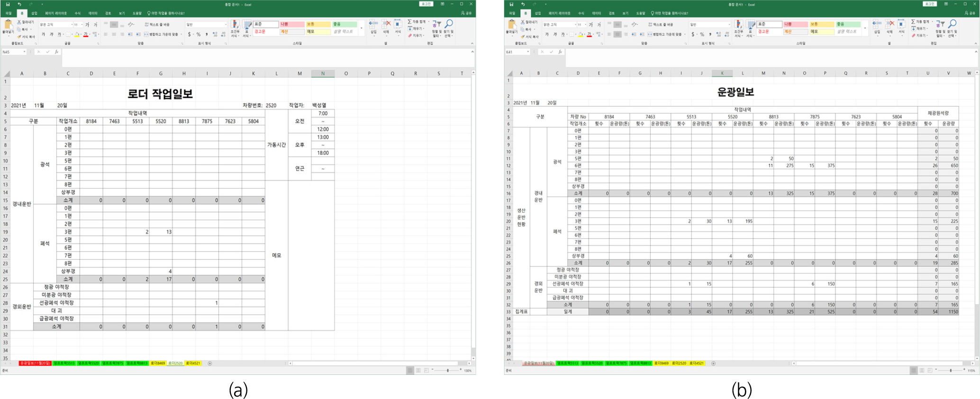980x399 pixels.
Task: Click the find and select magnifier in the left window
Action: [448, 25]
